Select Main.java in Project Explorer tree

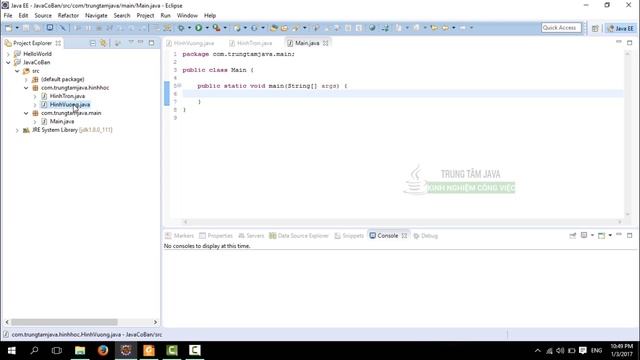(62, 122)
